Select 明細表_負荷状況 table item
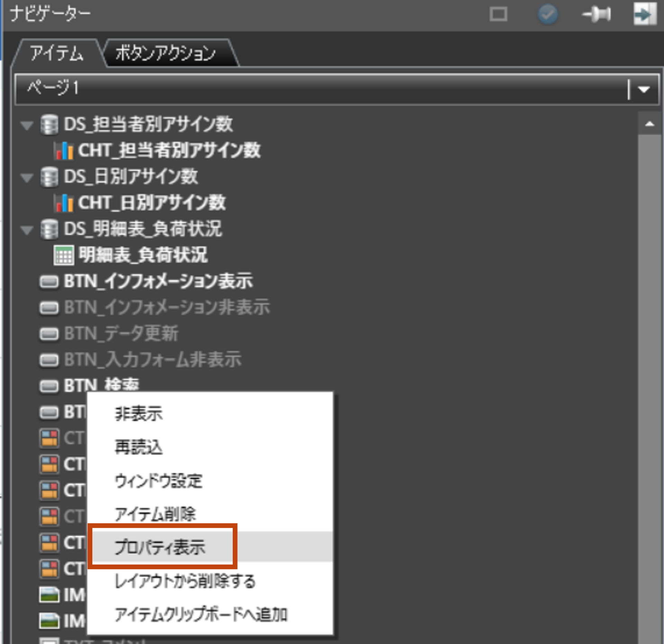 143,255
